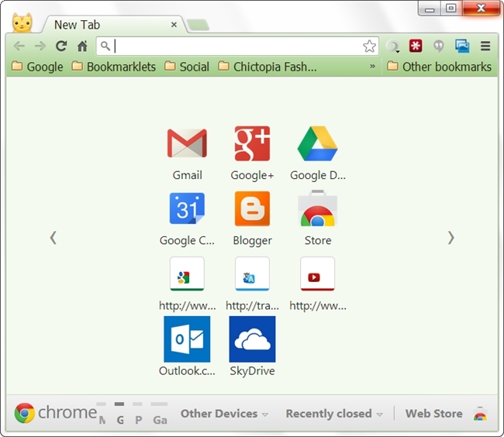Switch to the M page indicator
The width and height of the screenshot is (504, 437).
(102, 414)
